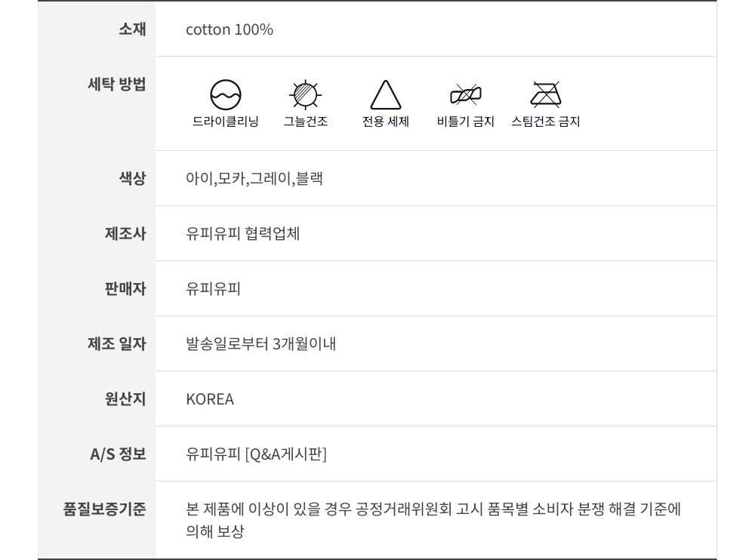Click the 비틀기 금지 label
Screen dimensions: 755x560
pos(465,122)
